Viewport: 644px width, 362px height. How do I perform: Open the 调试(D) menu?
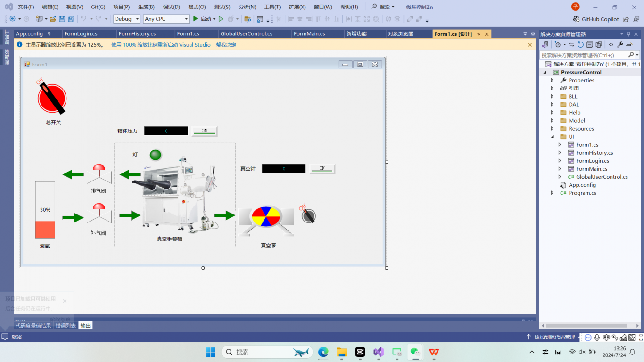point(172,7)
